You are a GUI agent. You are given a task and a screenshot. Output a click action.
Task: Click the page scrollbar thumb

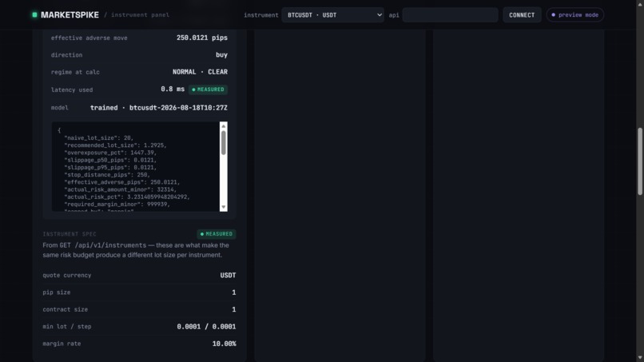tap(640, 161)
